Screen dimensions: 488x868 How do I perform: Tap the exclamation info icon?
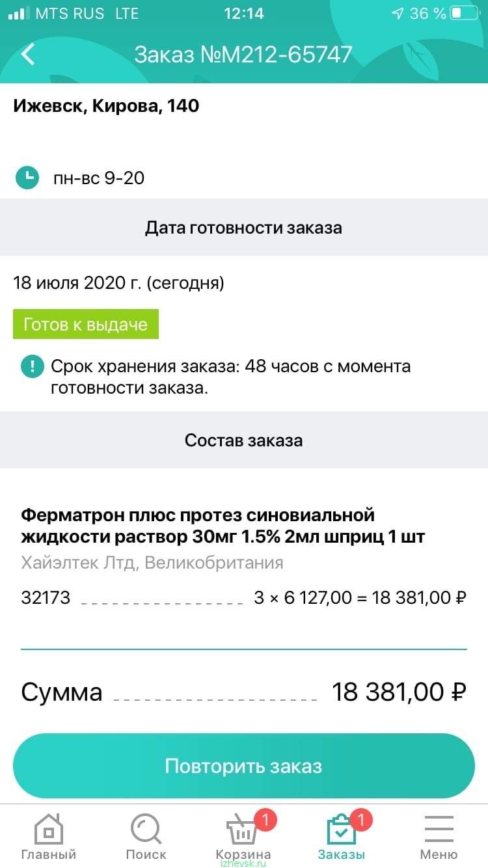31,366
